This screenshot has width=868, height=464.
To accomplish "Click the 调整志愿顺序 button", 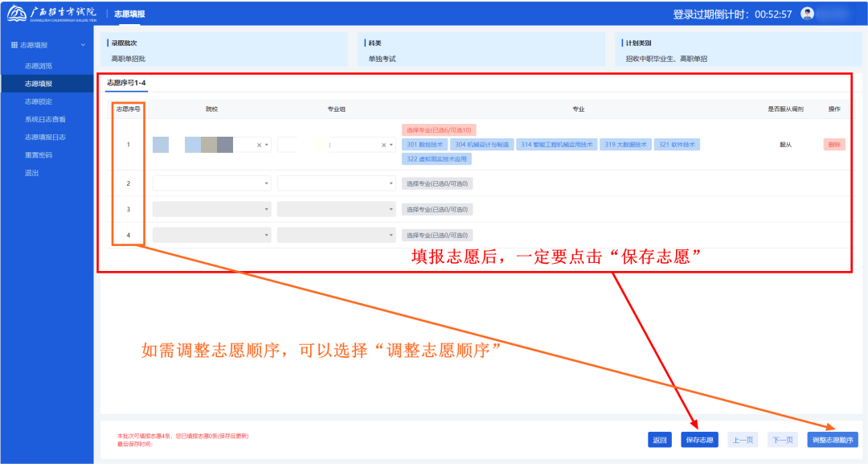I will click(x=834, y=440).
